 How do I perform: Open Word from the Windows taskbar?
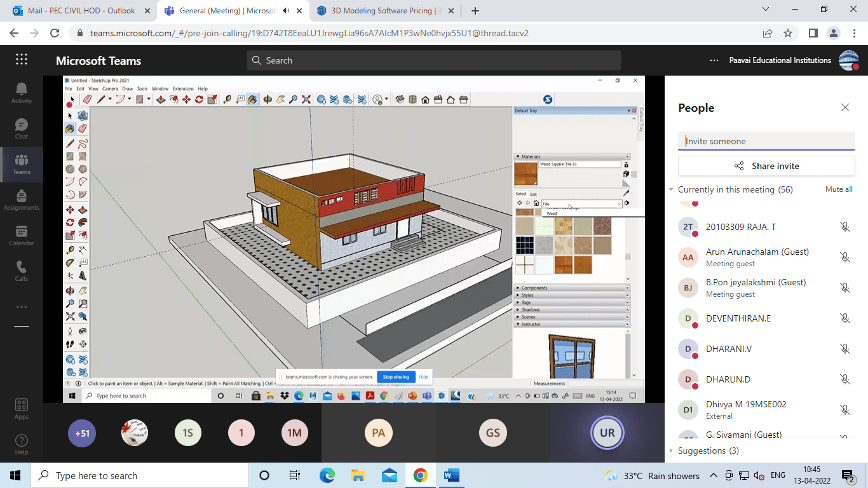click(x=451, y=475)
